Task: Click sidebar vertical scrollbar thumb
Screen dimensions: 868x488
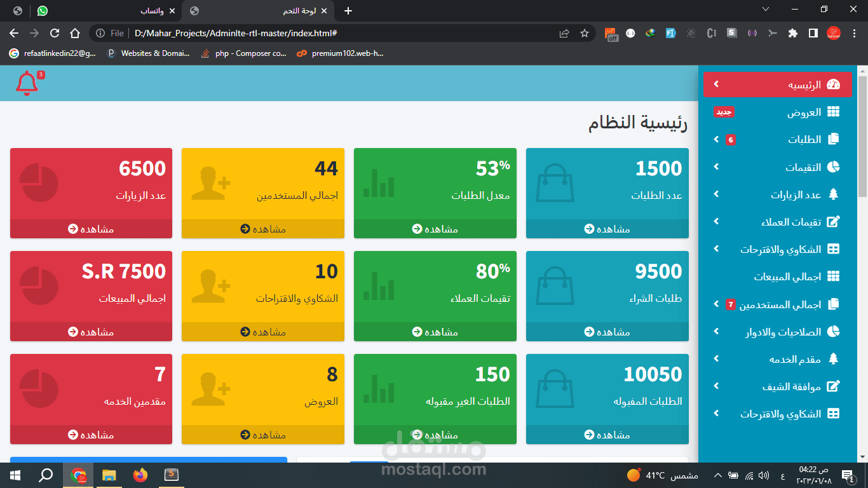Action: point(862,137)
